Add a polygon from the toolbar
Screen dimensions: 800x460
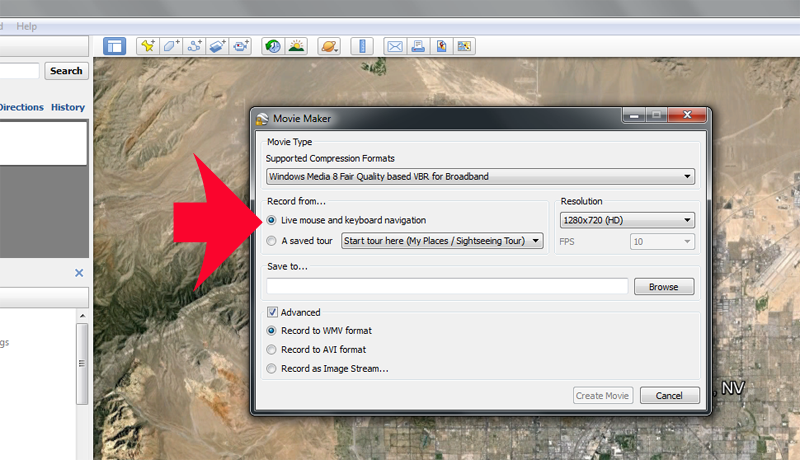tap(170, 46)
